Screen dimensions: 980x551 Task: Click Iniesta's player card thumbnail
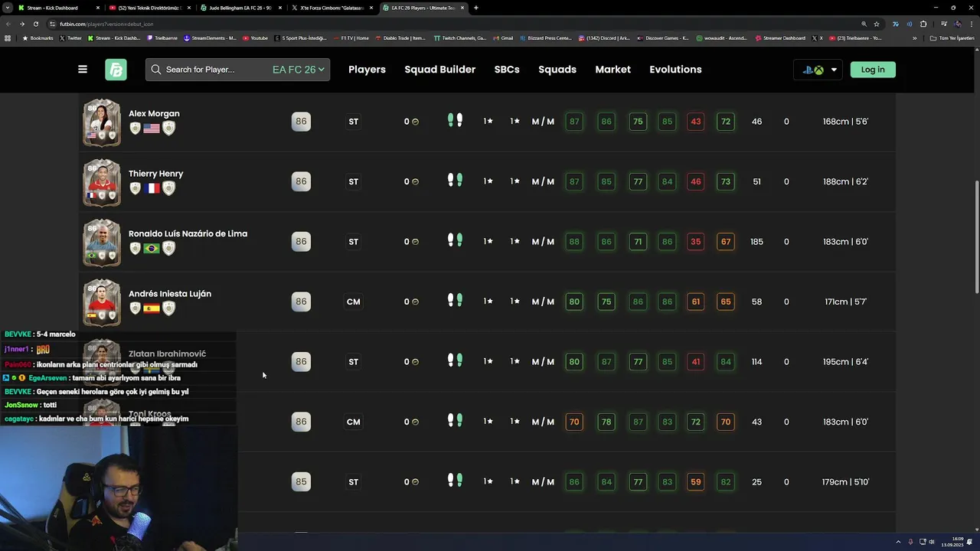(102, 303)
